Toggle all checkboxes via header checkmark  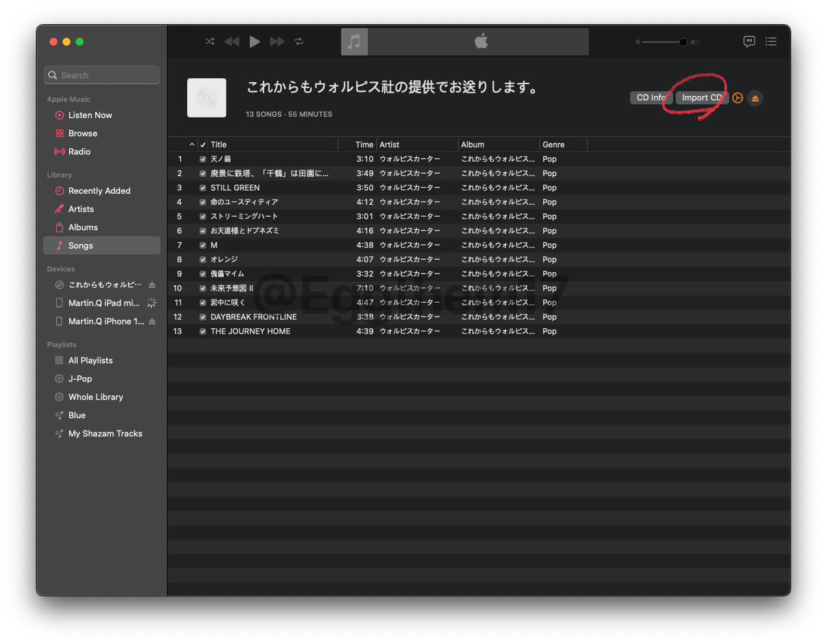coord(203,145)
